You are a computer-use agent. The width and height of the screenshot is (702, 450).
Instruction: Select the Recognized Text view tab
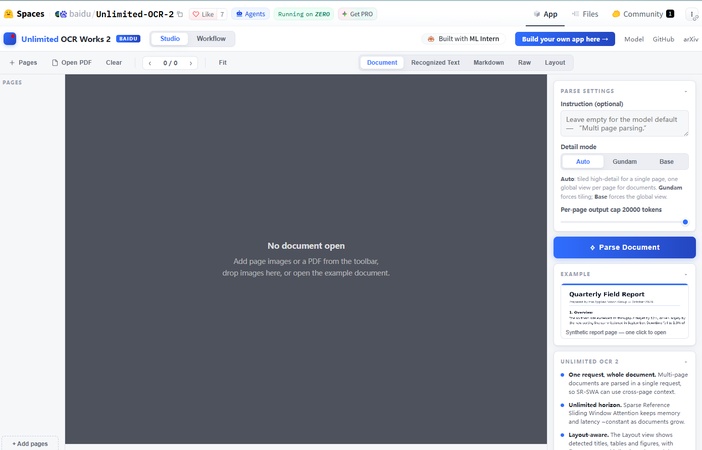point(435,63)
